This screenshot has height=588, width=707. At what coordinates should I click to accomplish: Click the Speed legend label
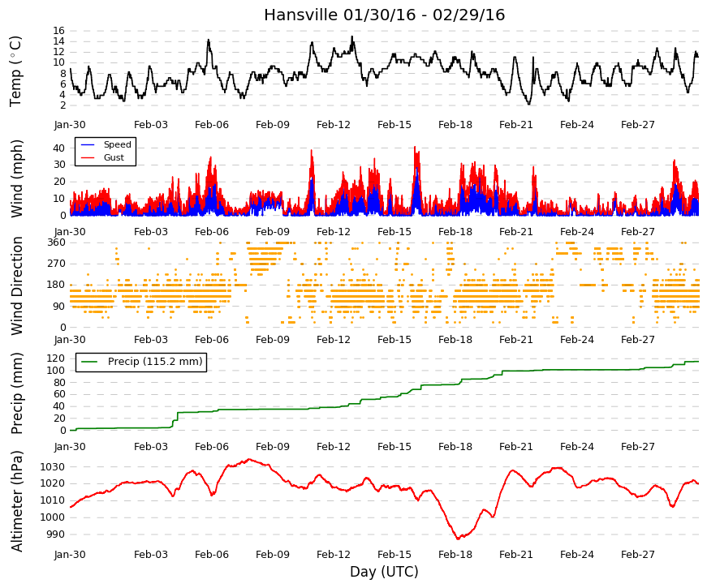tap(117, 144)
